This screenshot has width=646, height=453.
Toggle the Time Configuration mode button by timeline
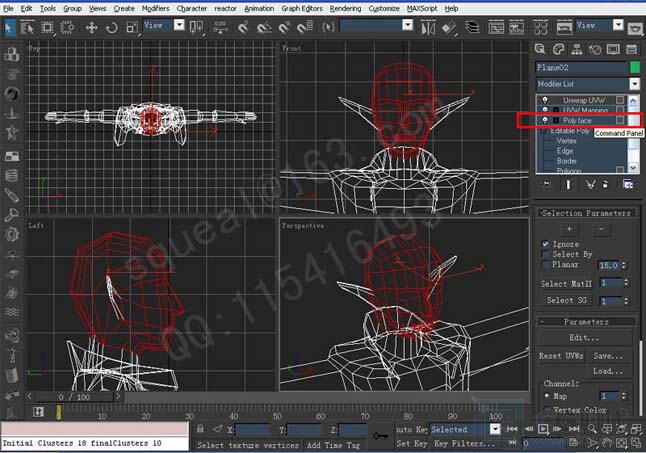[x=38, y=412]
